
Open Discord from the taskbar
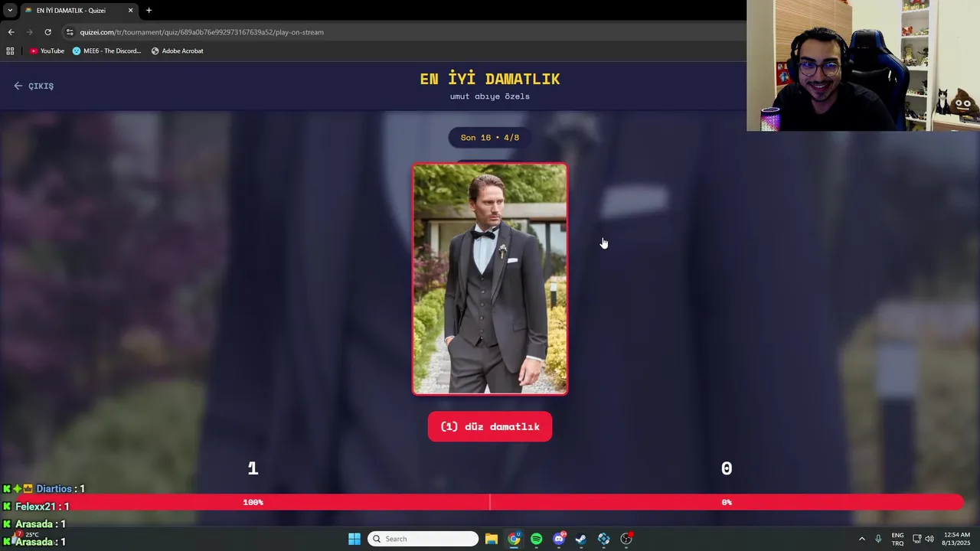(x=559, y=539)
